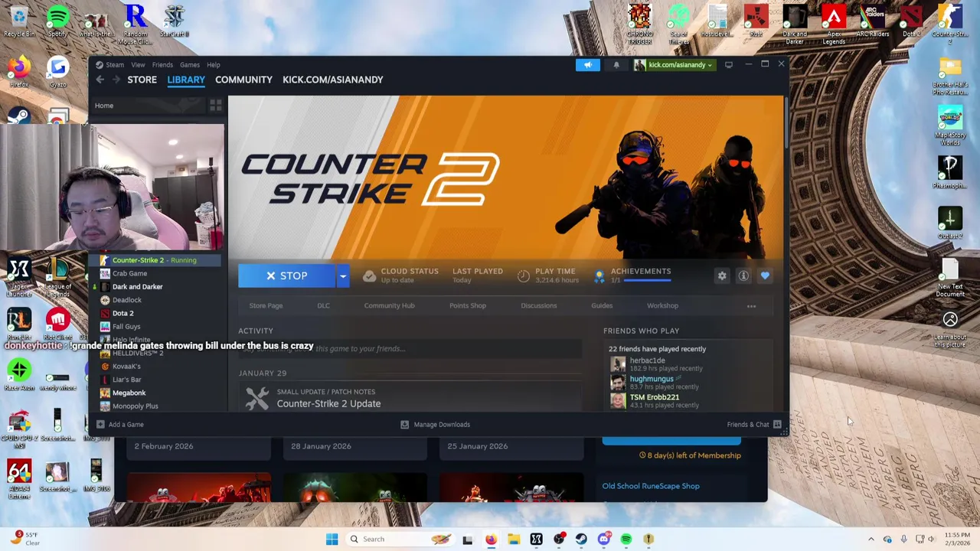Select KovaaK's in library list
This screenshot has height=551, width=980.
click(126, 367)
